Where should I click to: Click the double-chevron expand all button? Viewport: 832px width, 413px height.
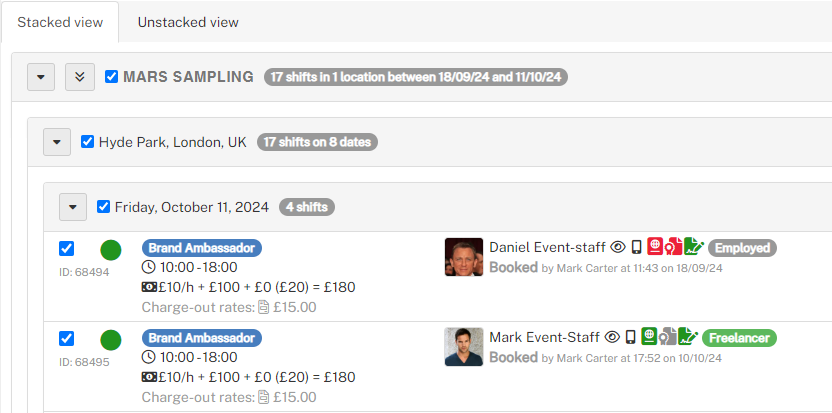tap(80, 77)
